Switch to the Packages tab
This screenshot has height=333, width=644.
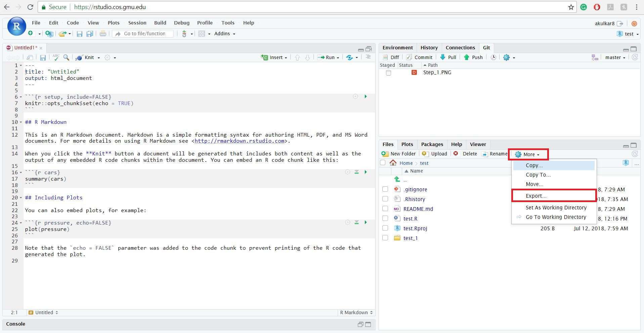(x=432, y=144)
